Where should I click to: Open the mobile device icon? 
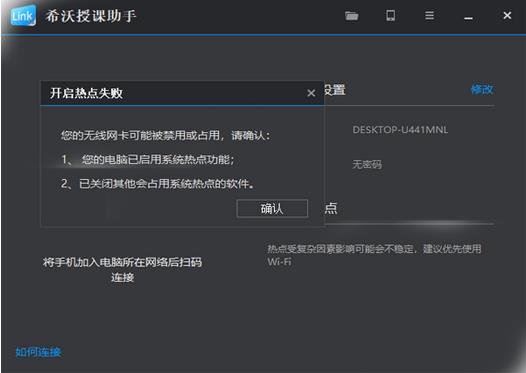tap(390, 15)
